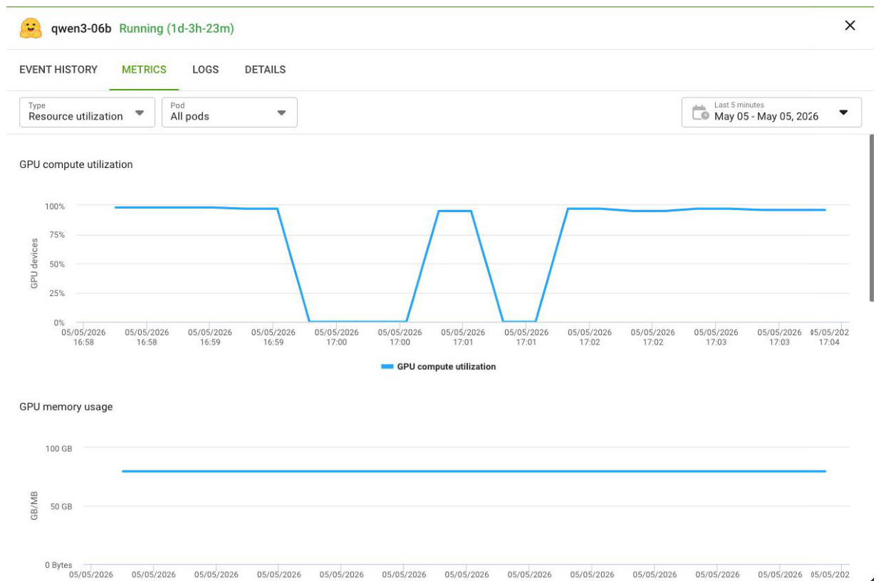Click the Running status text in the header
The image size is (881, 588).
coord(177,28)
